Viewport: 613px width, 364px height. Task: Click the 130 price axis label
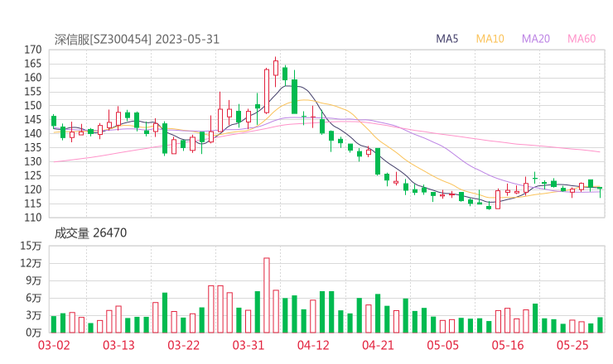(33, 161)
